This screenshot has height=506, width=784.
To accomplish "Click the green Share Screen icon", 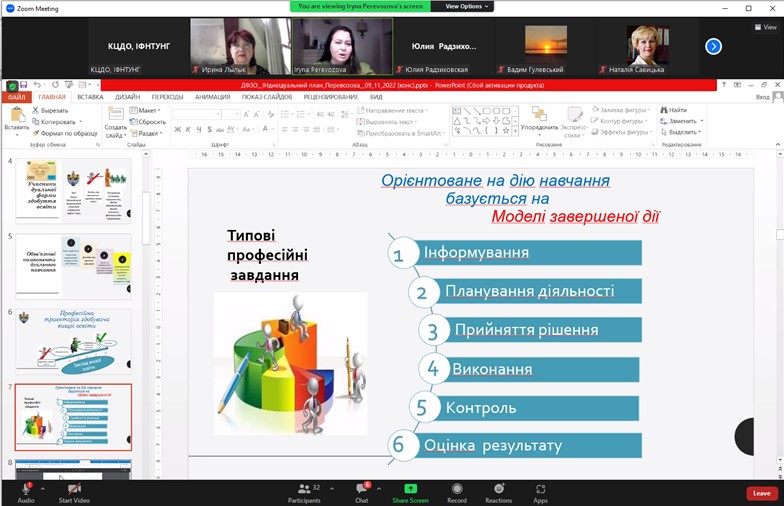I will click(410, 490).
